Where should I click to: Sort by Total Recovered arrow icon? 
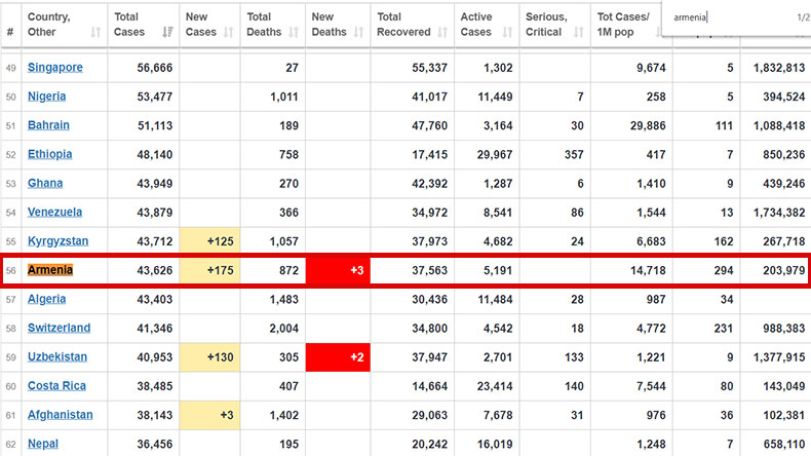(443, 33)
